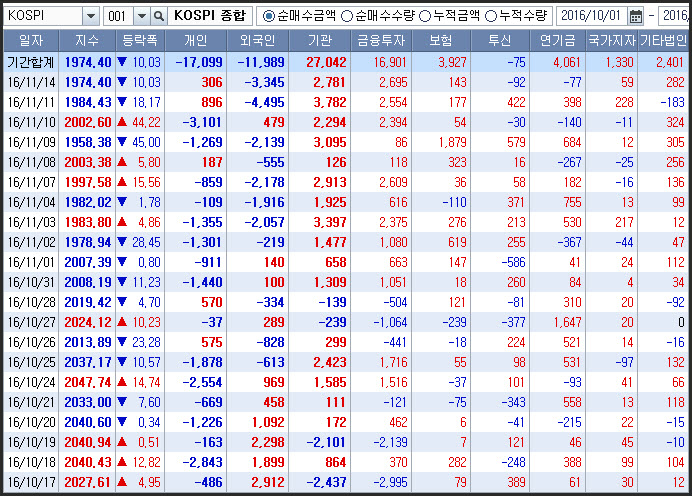Click the 외국인 column header

[257, 41]
